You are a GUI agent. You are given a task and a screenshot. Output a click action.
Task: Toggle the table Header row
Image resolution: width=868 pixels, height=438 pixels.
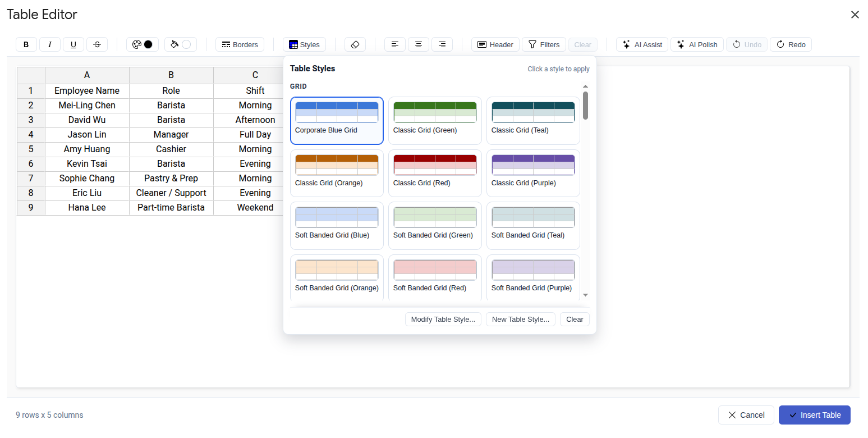[x=495, y=44]
